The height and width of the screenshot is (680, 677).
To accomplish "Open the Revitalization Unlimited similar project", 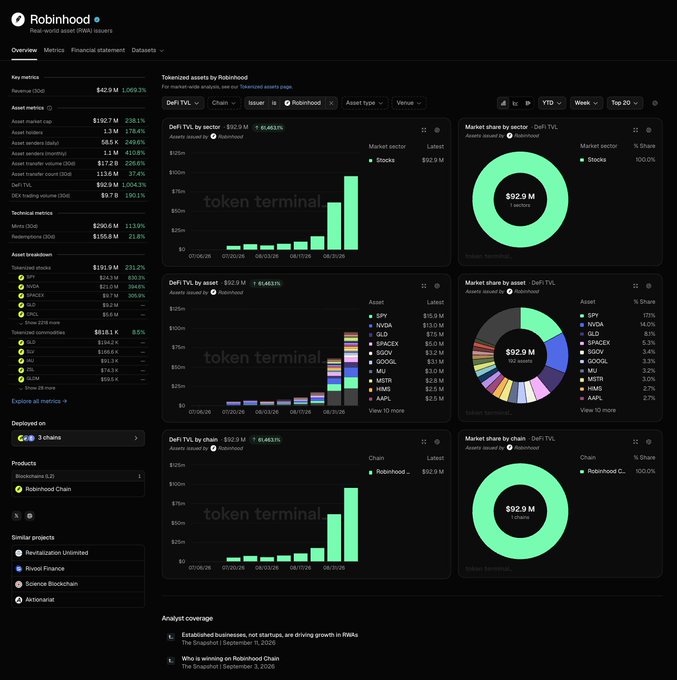I will [78, 553].
